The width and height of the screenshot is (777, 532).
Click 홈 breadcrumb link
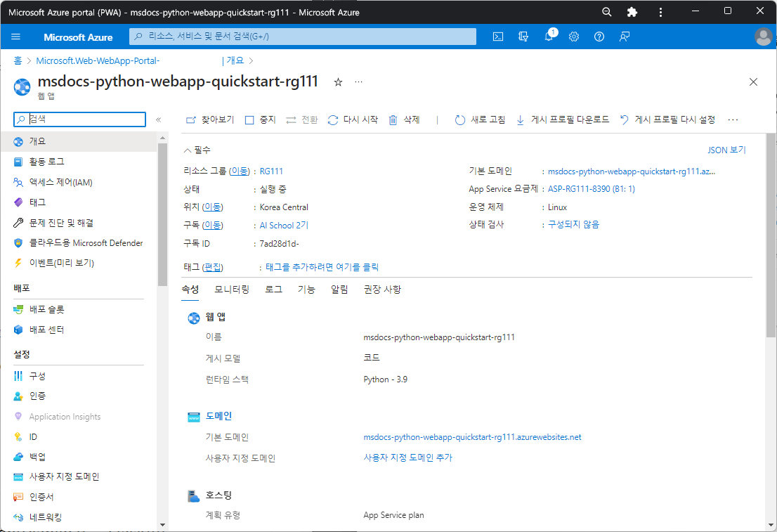coord(18,60)
